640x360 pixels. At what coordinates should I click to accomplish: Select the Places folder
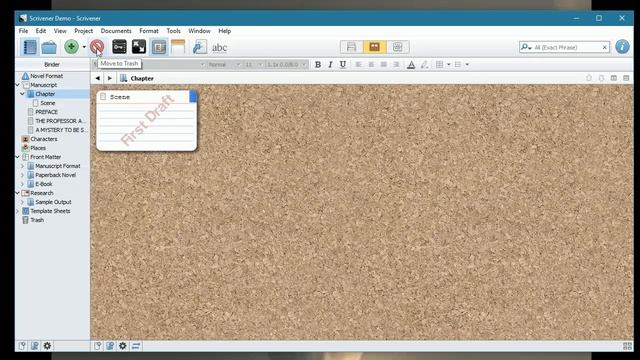38,148
